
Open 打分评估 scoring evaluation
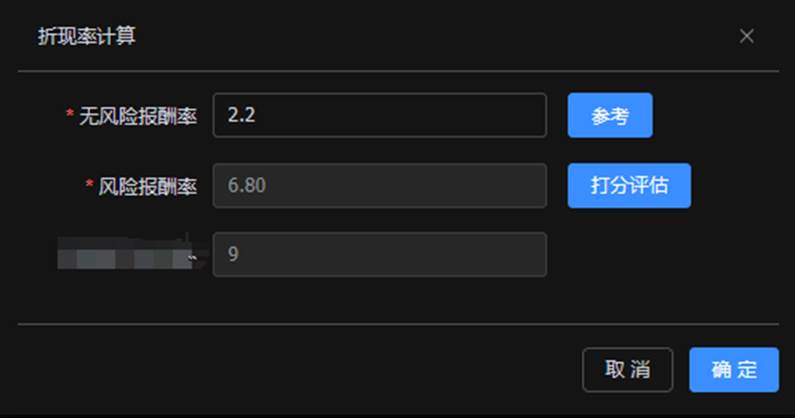pyautogui.click(x=629, y=185)
